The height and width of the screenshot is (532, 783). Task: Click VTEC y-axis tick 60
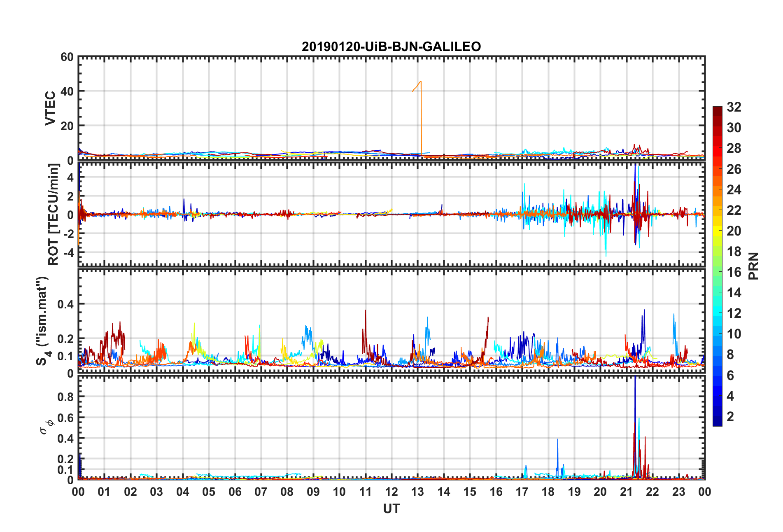click(x=67, y=57)
